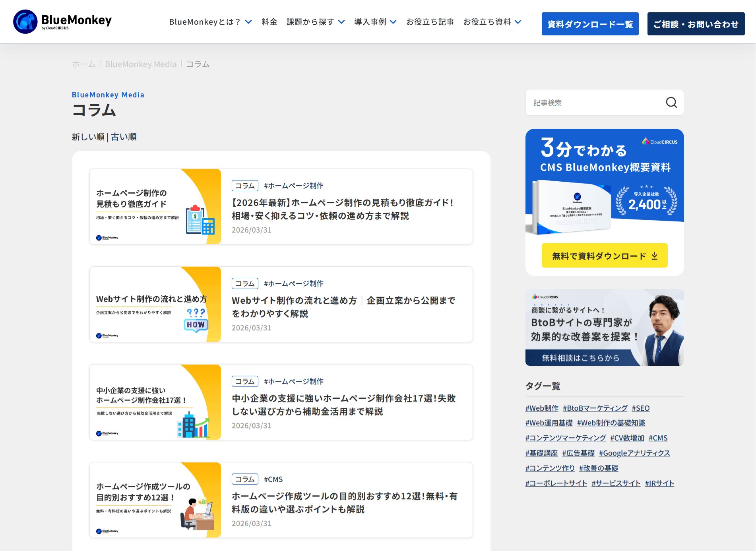
Task: Open the お役立ち記事 page
Action: point(430,22)
